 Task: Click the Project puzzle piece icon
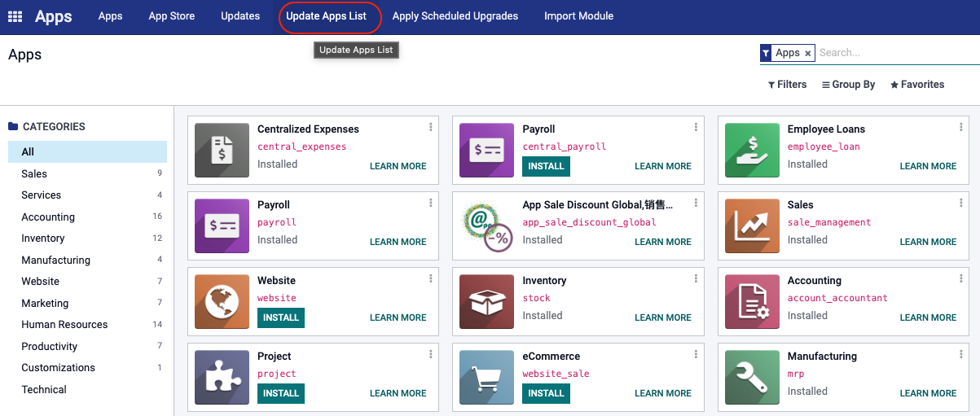coord(222,378)
